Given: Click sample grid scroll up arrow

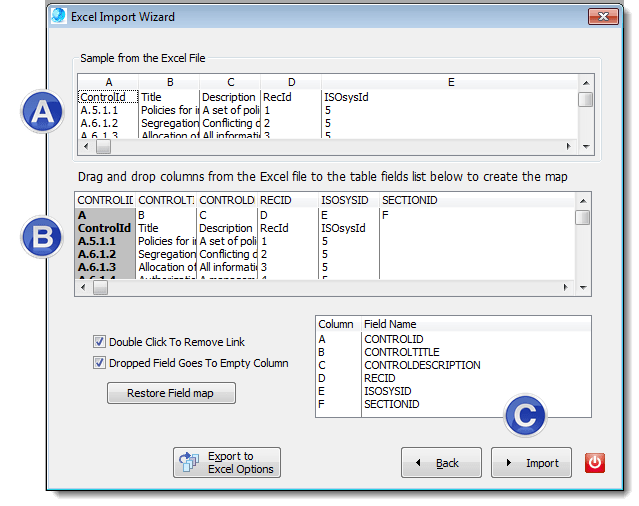Looking at the screenshot, I should coord(586,83).
